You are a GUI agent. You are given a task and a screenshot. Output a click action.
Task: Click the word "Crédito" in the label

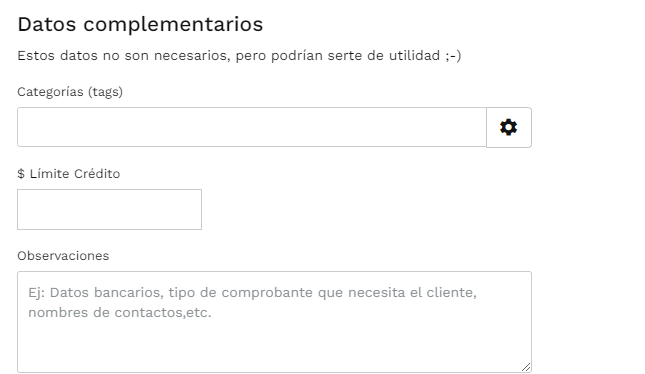tap(97, 174)
